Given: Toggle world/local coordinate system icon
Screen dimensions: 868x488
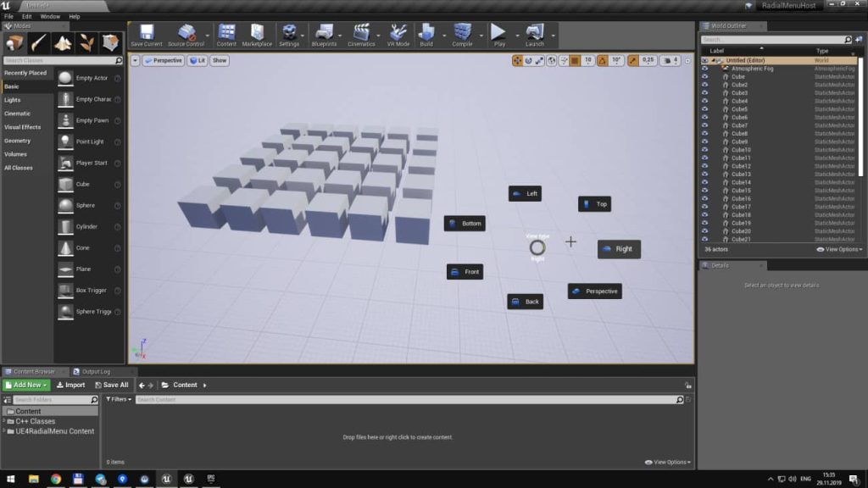Looking at the screenshot, I should point(551,60).
